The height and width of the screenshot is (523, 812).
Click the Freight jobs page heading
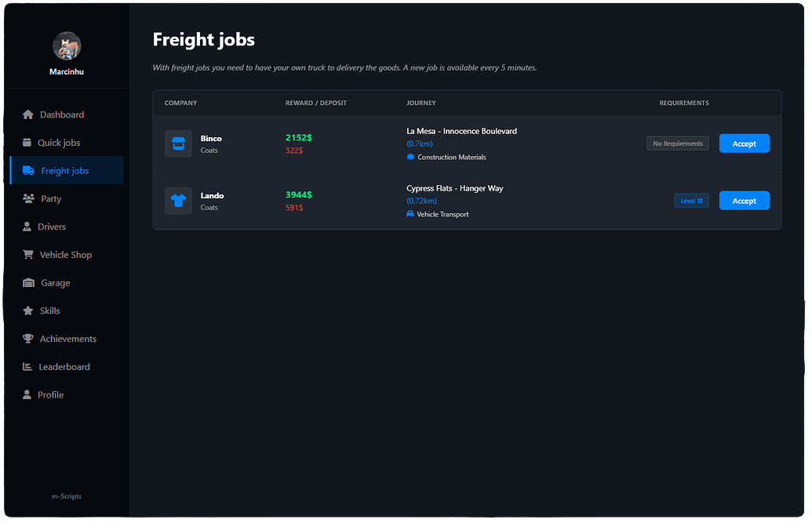(204, 40)
